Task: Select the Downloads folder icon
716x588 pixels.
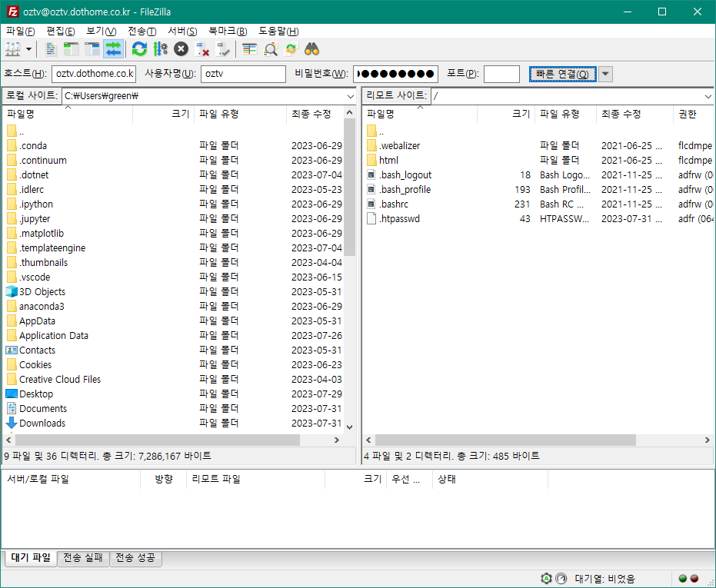Action: pyautogui.click(x=12, y=423)
